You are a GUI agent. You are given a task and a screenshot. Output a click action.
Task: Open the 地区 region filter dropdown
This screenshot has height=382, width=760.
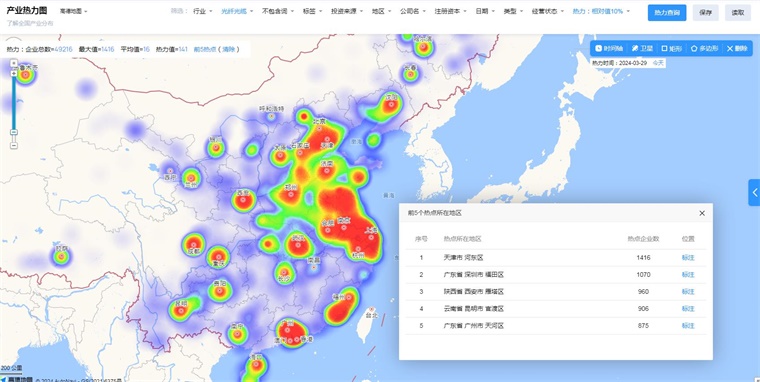click(381, 11)
